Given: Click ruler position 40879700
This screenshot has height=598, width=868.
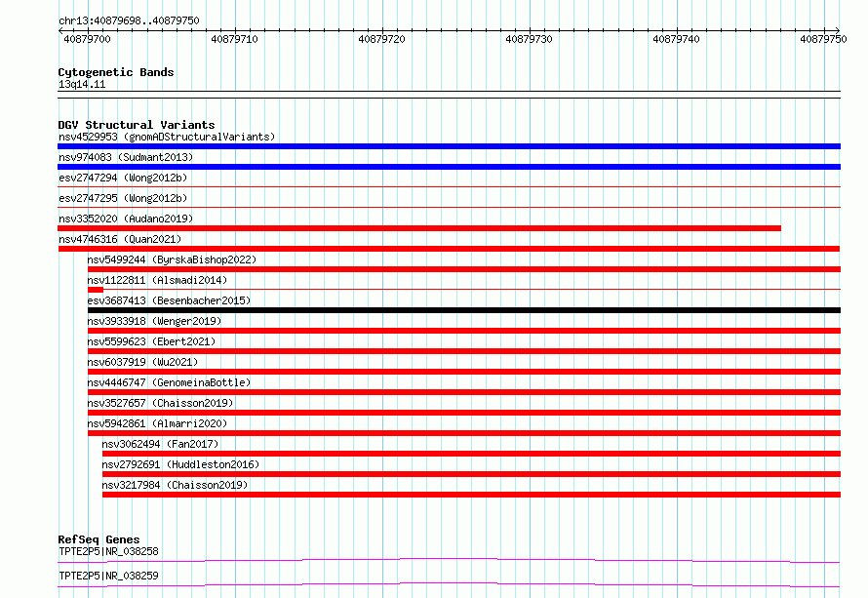Looking at the screenshot, I should [87, 39].
